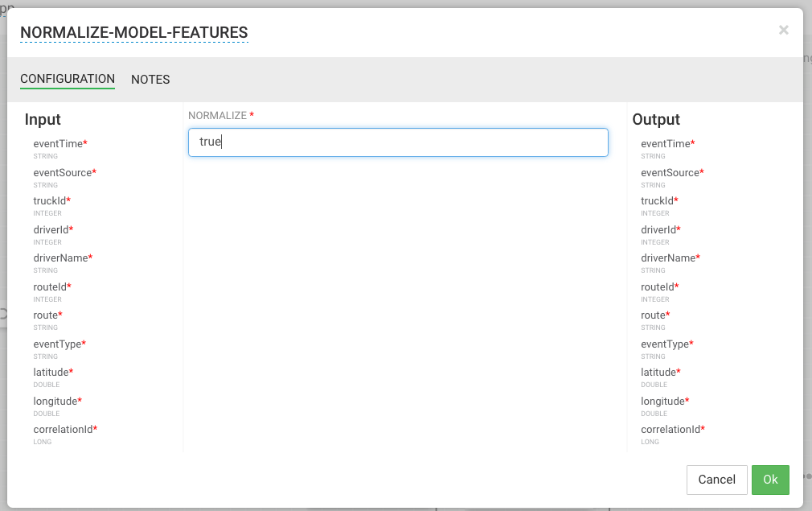Screen dimensions: 812x511
Task: Select correlationId in the Output list
Action: 671,430
